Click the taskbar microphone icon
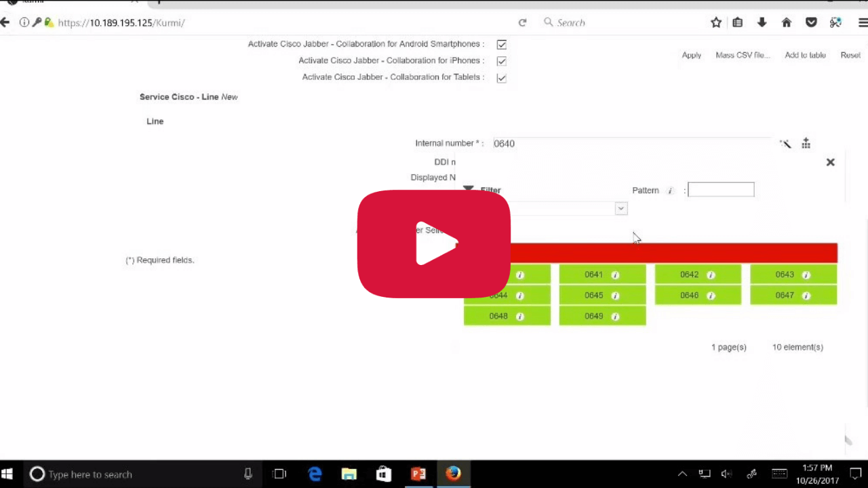 coord(248,474)
